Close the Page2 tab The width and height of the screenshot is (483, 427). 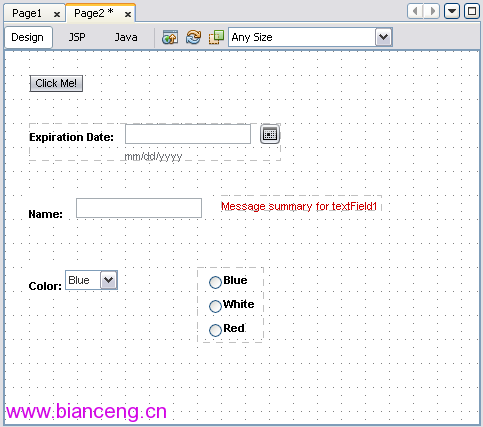point(128,14)
